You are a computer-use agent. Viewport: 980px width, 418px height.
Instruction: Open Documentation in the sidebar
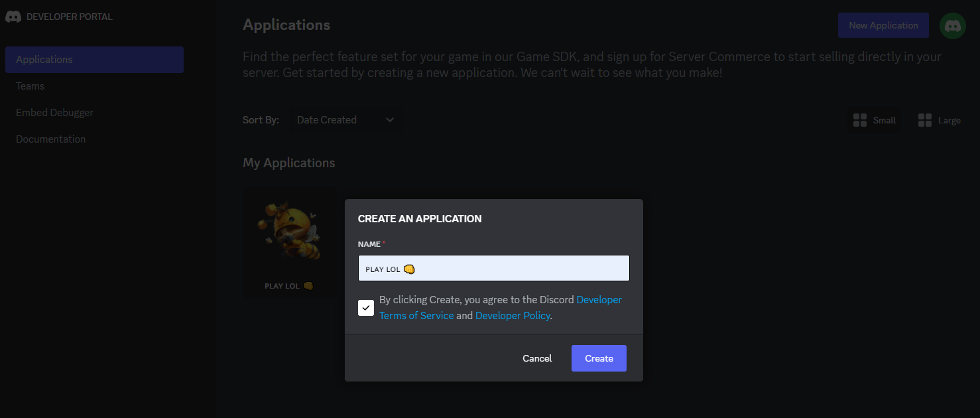tap(50, 139)
